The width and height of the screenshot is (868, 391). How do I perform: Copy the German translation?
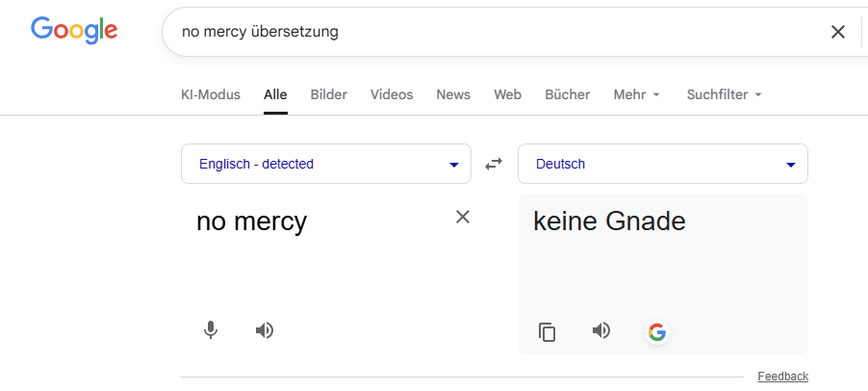(548, 332)
